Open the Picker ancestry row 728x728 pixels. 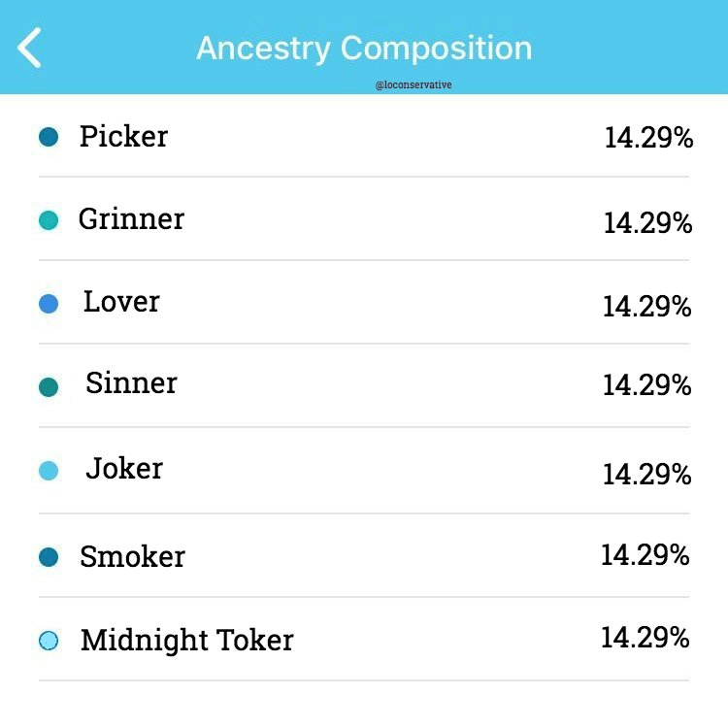[123, 137]
